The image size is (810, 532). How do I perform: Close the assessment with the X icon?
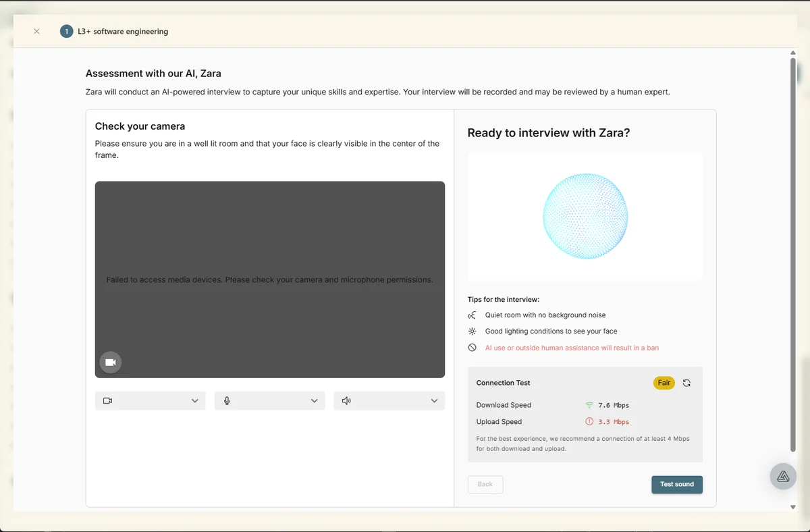(x=36, y=31)
